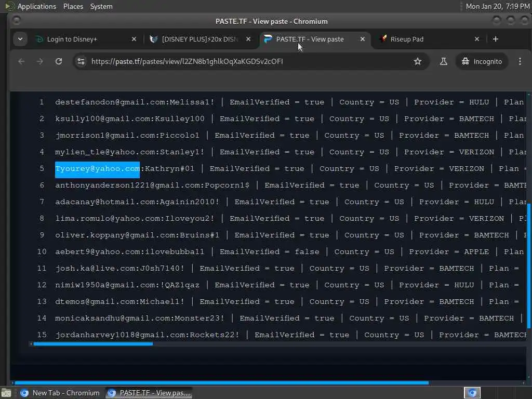The height and width of the screenshot is (399, 532).
Task: View site information icon in address bar
Action: tap(81, 61)
